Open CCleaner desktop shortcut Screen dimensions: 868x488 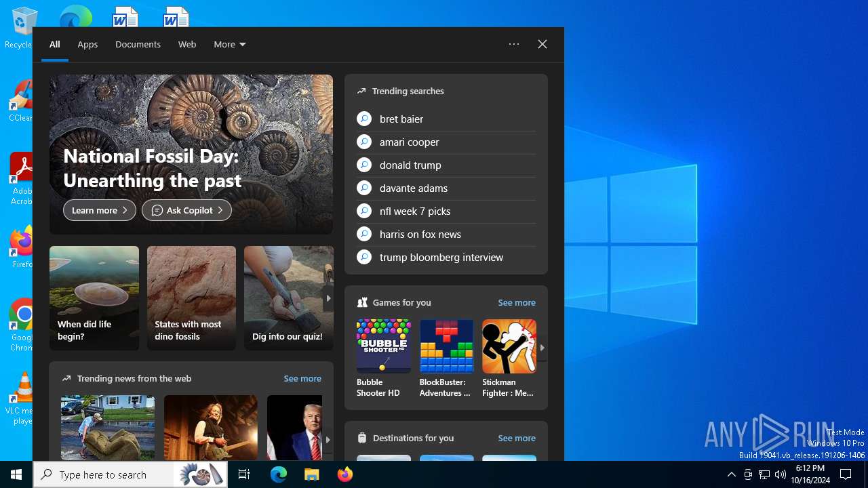coord(20,101)
